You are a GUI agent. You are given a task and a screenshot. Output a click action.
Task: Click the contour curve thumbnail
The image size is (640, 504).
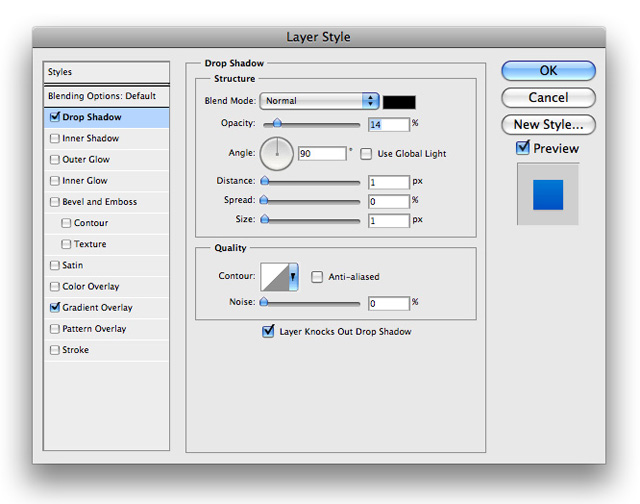point(275,277)
